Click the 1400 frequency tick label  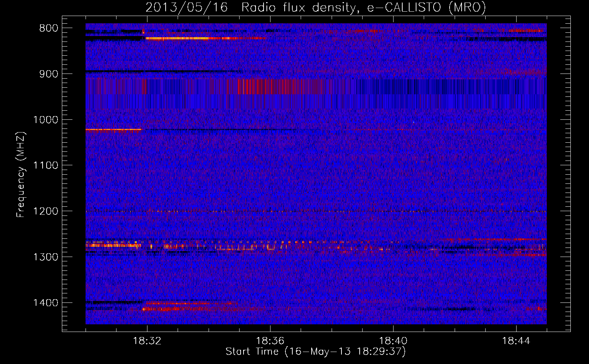pos(46,303)
